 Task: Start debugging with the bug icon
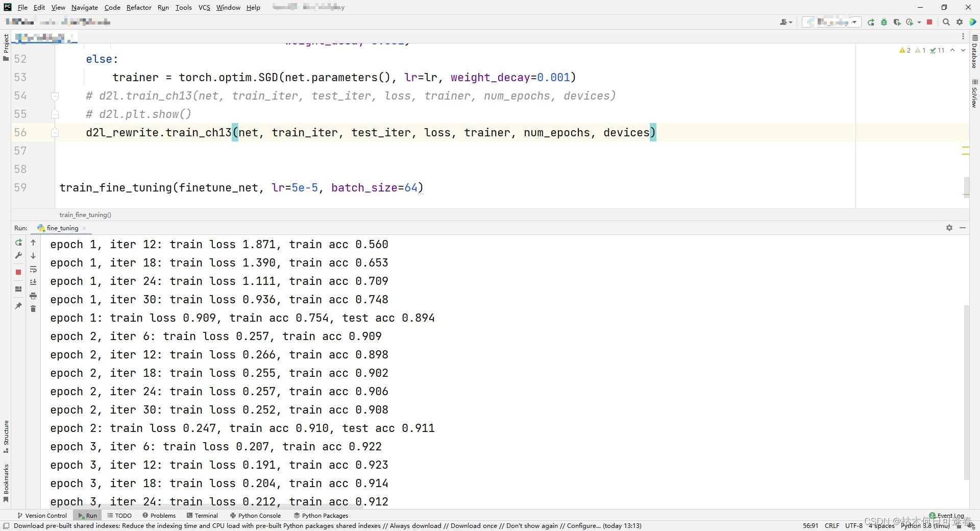[884, 22]
